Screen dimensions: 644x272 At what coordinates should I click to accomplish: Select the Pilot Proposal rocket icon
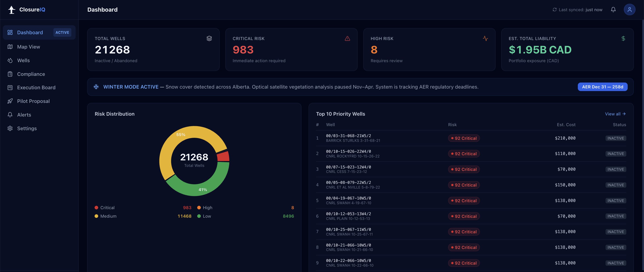click(10, 101)
